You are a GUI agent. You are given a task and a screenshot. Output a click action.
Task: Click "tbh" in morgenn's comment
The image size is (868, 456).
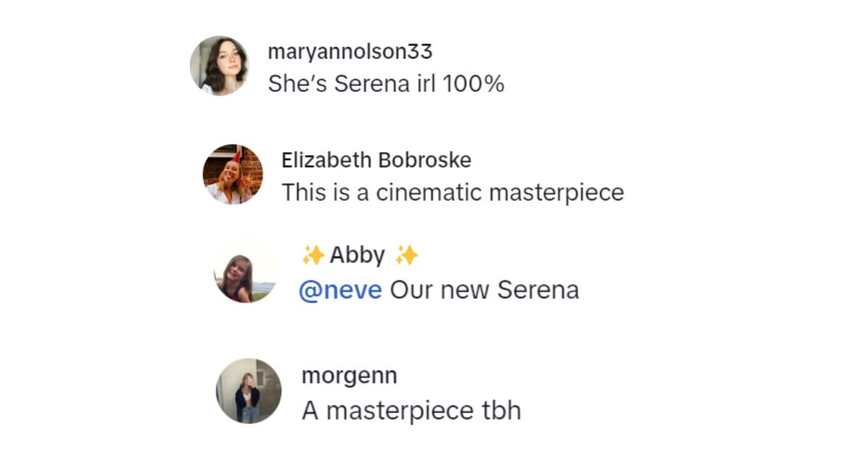[501, 410]
